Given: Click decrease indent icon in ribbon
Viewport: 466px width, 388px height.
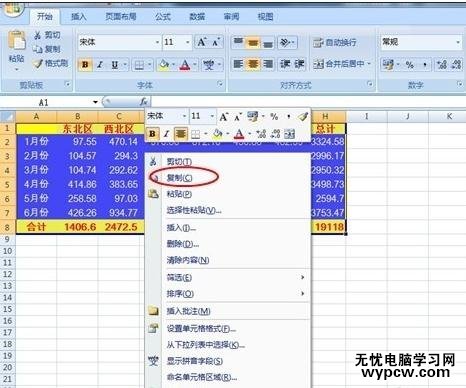Looking at the screenshot, I should pyautogui.click(x=285, y=64).
